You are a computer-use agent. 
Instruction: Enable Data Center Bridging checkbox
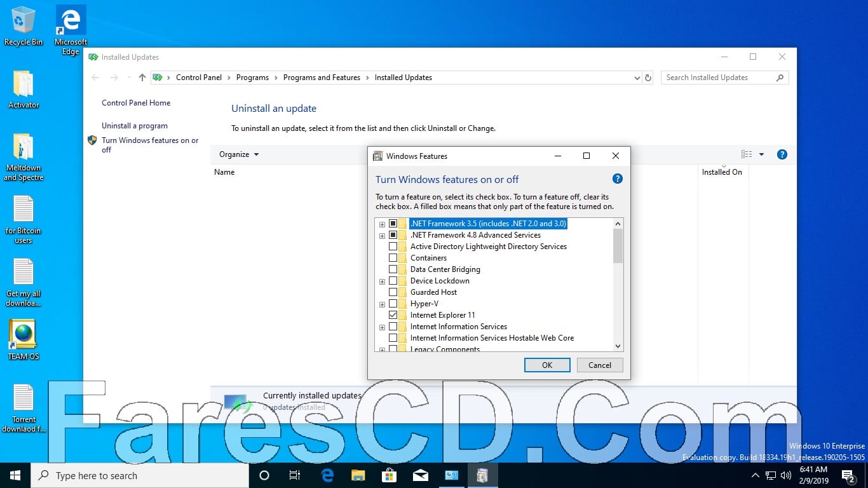(x=393, y=269)
